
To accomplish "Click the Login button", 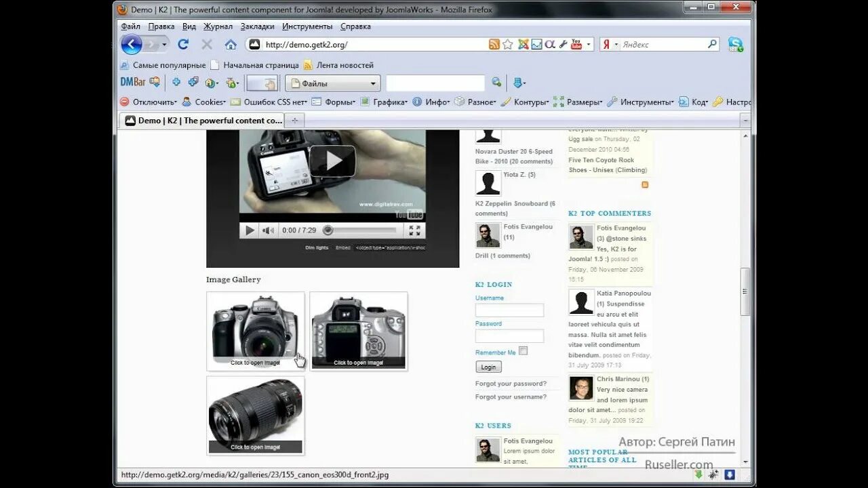I will coord(488,367).
